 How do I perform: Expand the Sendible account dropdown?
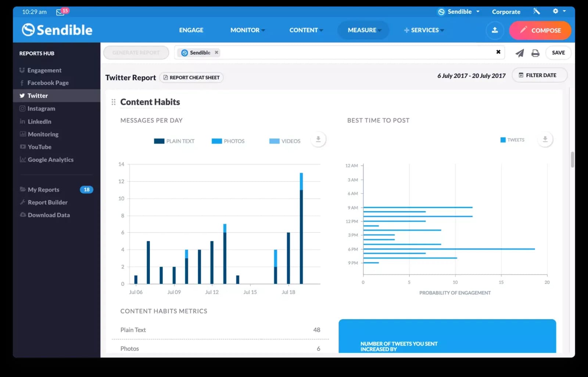pyautogui.click(x=459, y=12)
